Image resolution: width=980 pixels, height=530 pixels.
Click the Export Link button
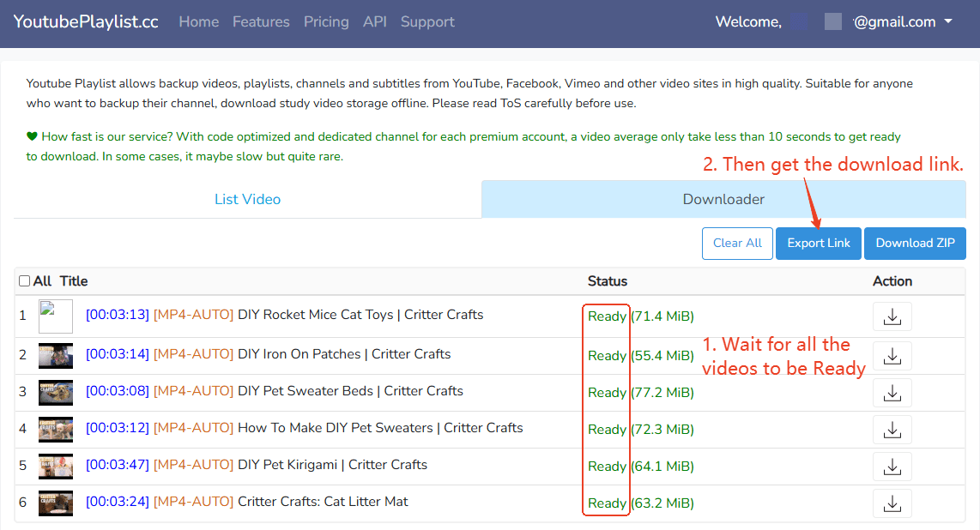(x=819, y=243)
